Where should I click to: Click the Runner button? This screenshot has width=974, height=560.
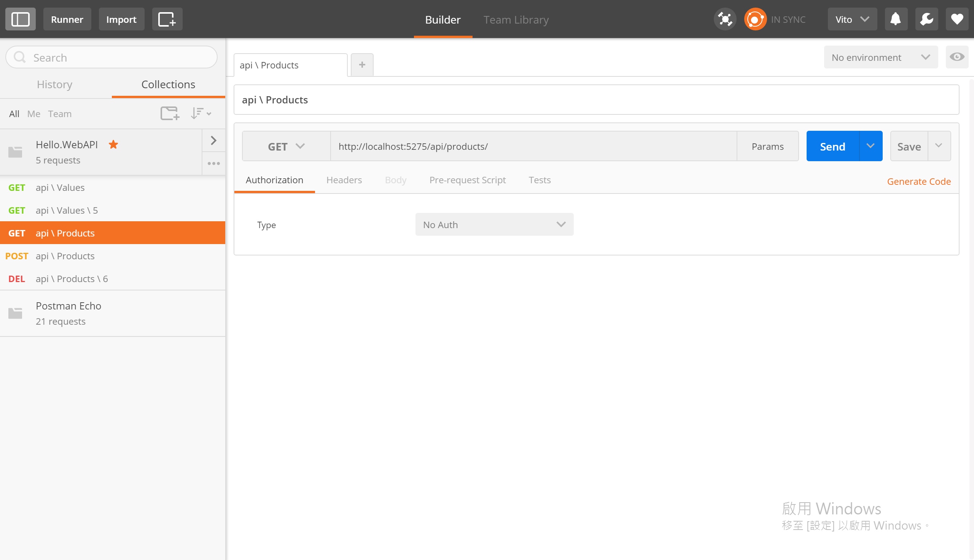coord(67,19)
